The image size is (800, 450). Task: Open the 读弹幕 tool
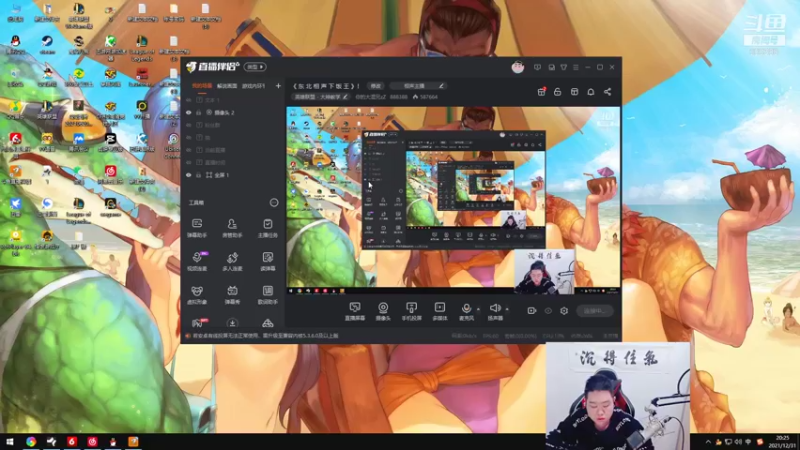click(x=267, y=261)
